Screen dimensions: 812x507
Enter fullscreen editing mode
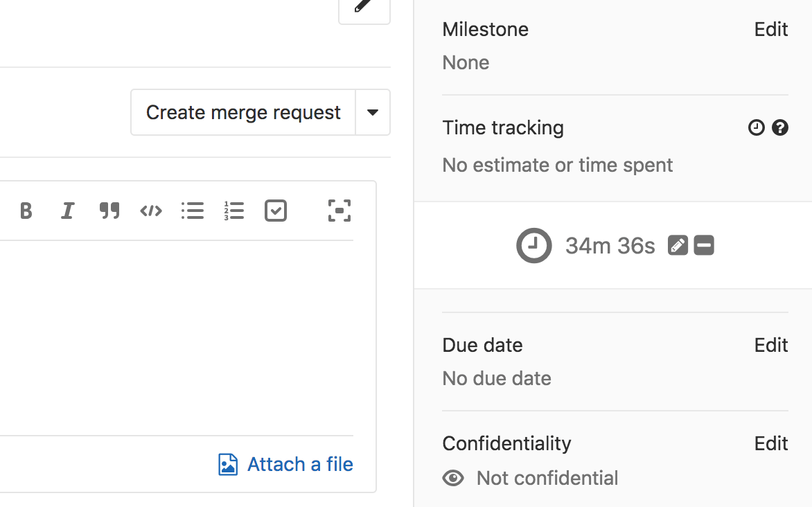[x=339, y=211]
